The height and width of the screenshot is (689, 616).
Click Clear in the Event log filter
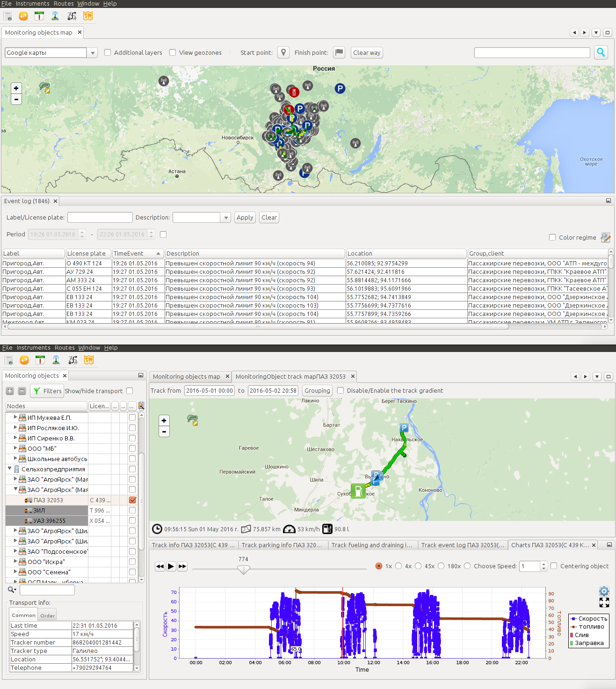(269, 218)
